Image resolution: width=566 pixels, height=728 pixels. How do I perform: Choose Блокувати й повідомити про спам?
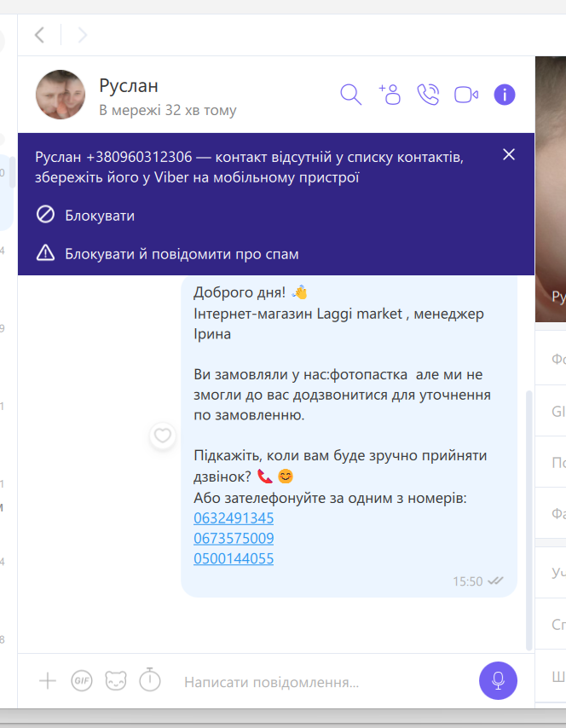click(x=168, y=254)
